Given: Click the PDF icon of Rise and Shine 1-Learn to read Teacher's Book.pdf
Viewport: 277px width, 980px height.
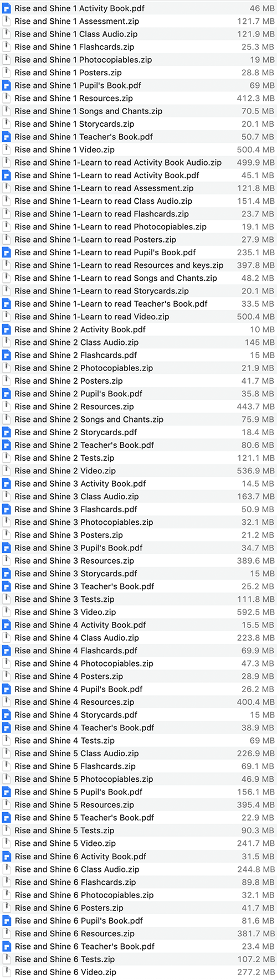Looking at the screenshot, I should click(7, 304).
